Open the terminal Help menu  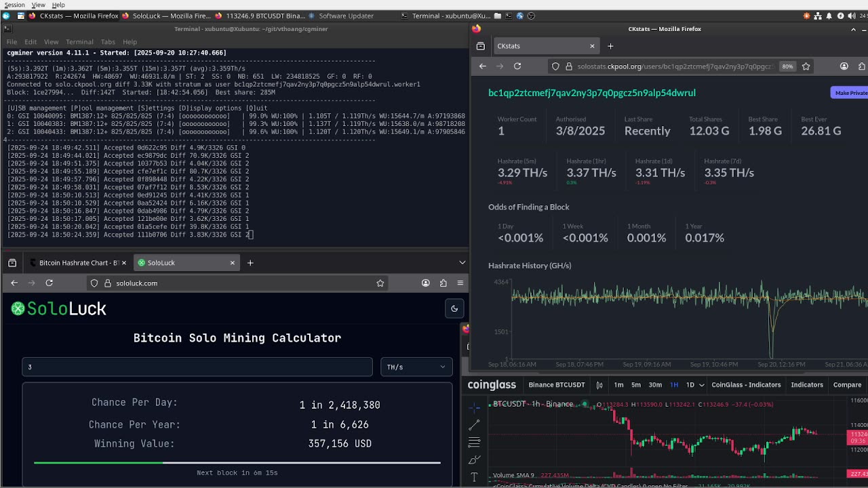pos(130,42)
